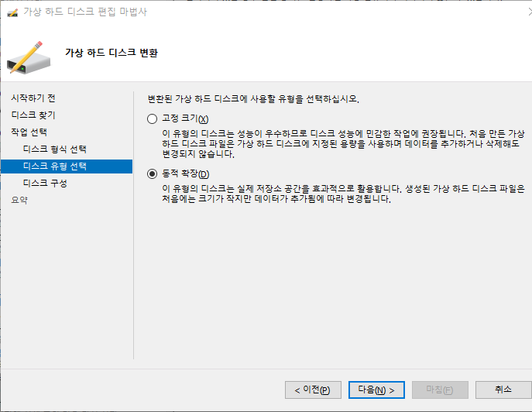The width and height of the screenshot is (532, 412).
Task: Click the small wizard icon in title bar
Action: pyautogui.click(x=12, y=12)
